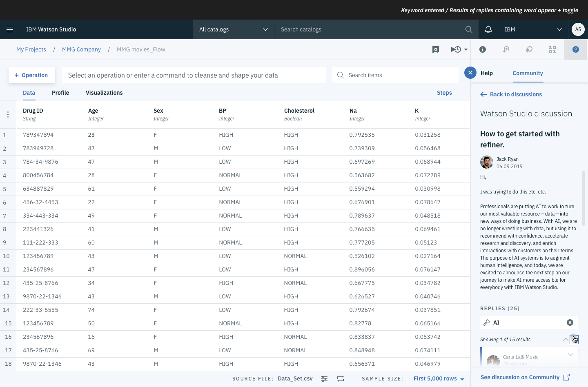Screen dimensions: 588x387
Task: Switch to the Profile tab
Action: [60, 93]
